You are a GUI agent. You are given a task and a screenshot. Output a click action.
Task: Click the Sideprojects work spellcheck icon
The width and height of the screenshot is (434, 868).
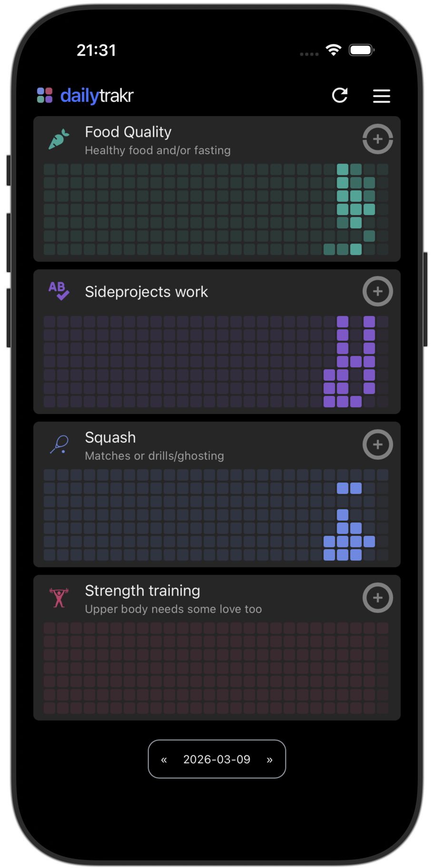pyautogui.click(x=59, y=291)
